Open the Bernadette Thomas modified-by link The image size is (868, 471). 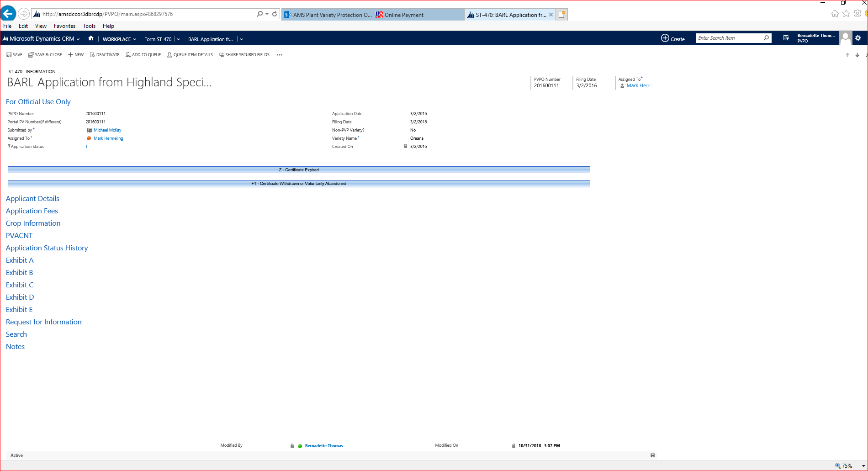point(323,446)
